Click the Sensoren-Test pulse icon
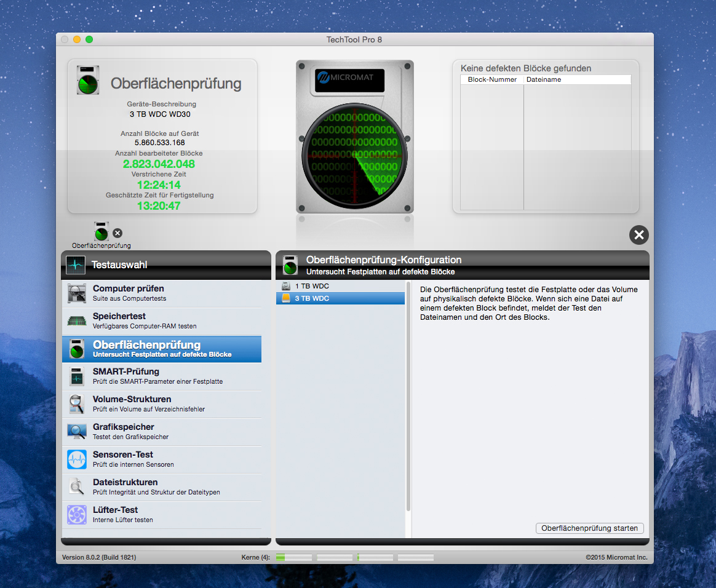The width and height of the screenshot is (716, 588). click(x=77, y=459)
